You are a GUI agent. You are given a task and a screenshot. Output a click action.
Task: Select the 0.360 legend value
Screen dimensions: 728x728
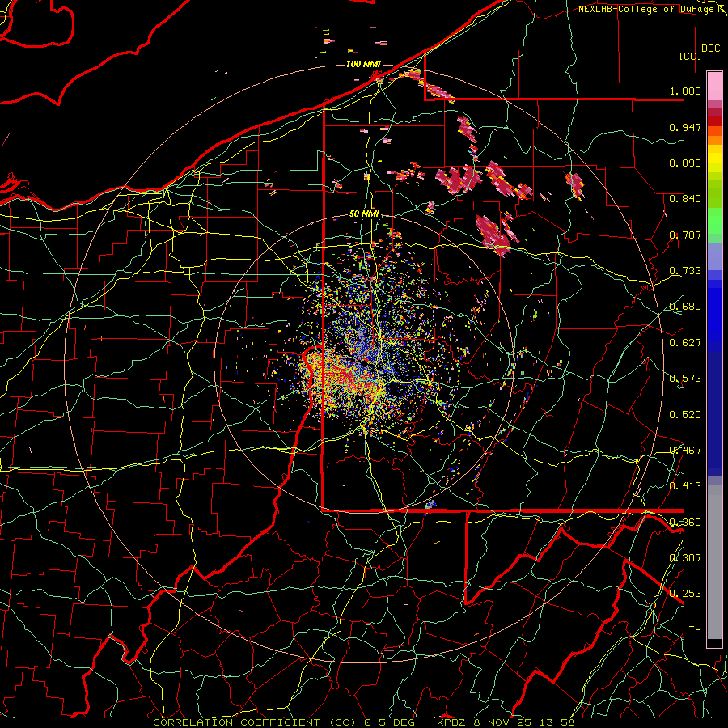pos(685,523)
